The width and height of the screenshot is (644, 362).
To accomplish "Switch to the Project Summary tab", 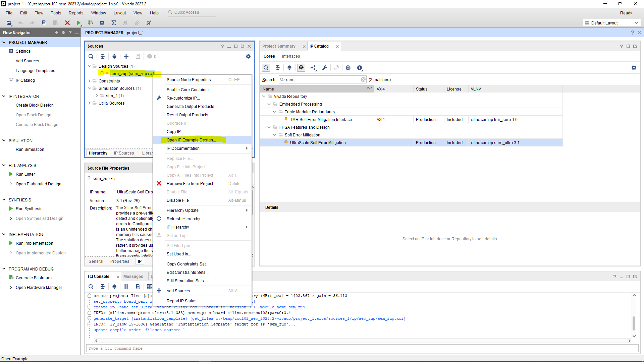I will point(279,46).
